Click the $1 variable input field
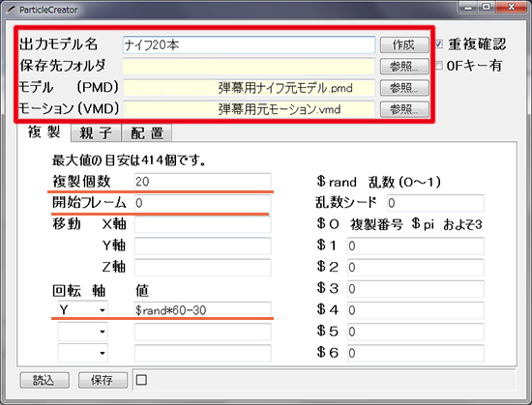 tap(416, 246)
